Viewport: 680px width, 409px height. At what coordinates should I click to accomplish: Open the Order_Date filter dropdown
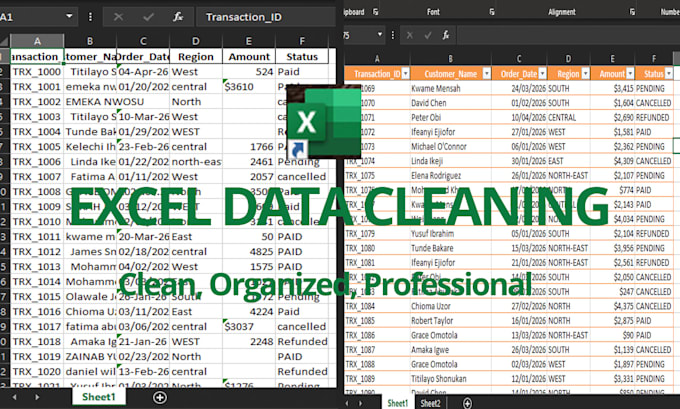pyautogui.click(x=542, y=74)
